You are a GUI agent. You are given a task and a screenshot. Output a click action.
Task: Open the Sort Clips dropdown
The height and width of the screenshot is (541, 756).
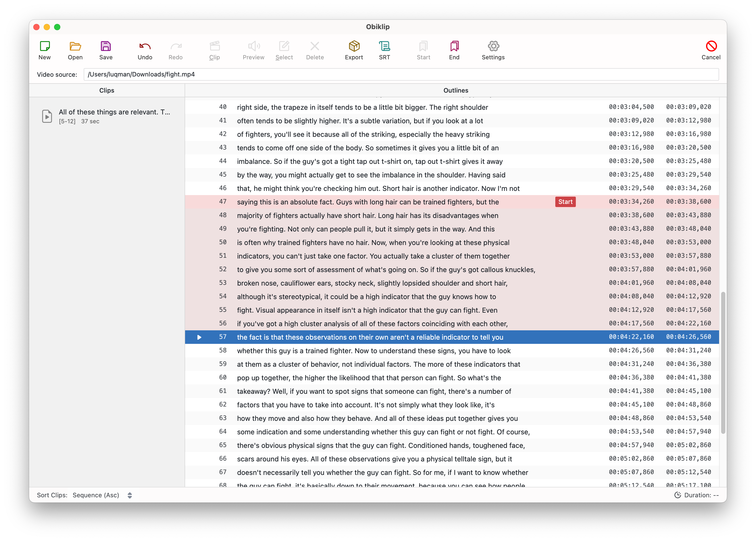[96, 495]
